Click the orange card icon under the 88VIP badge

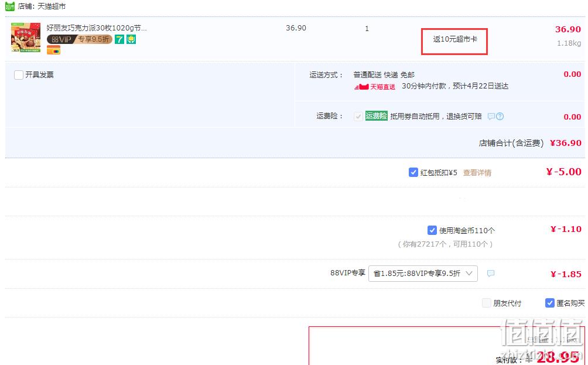coord(53,50)
